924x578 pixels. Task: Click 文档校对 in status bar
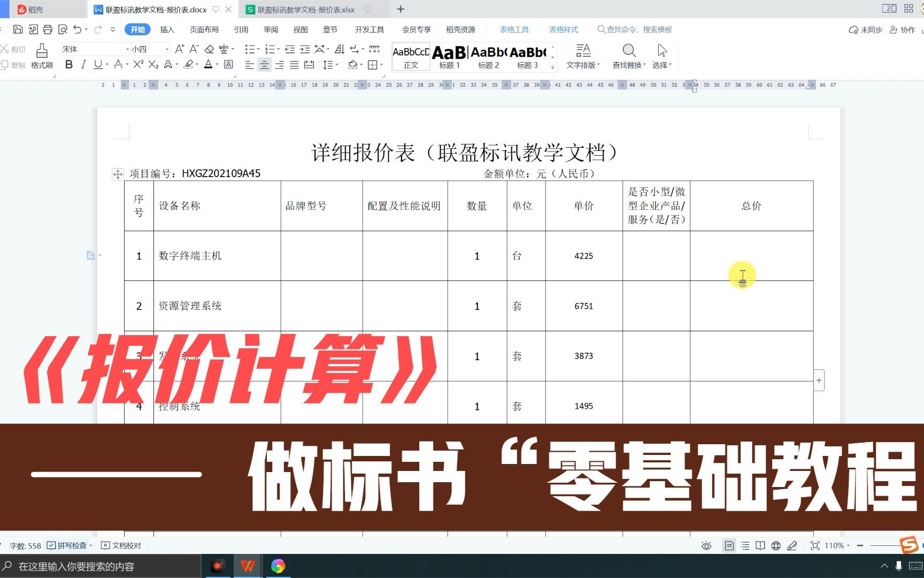[x=121, y=545]
